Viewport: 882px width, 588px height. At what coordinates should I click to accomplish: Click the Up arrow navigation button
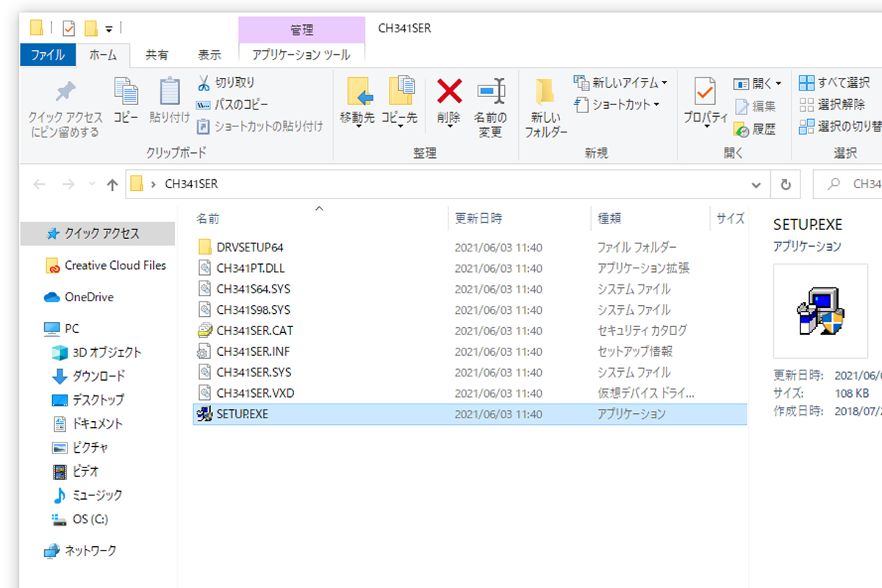click(x=112, y=184)
